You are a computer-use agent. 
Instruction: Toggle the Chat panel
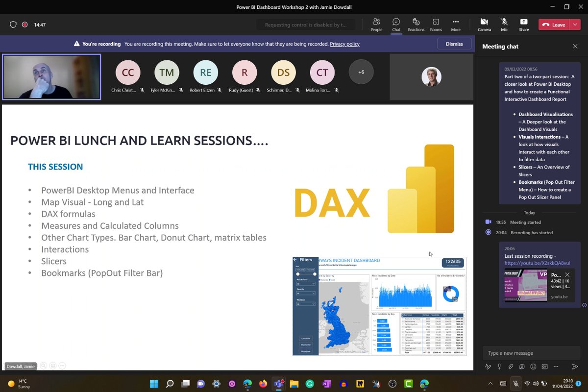pyautogui.click(x=396, y=24)
